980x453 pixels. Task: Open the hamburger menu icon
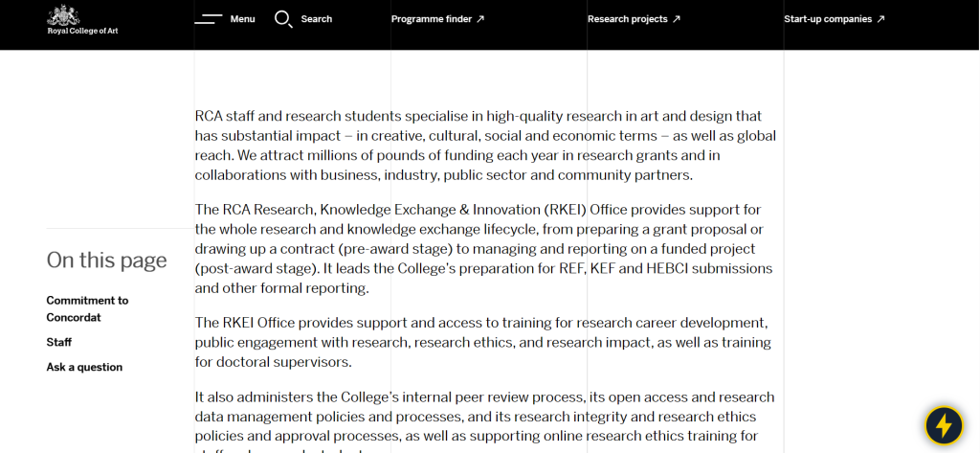(209, 19)
